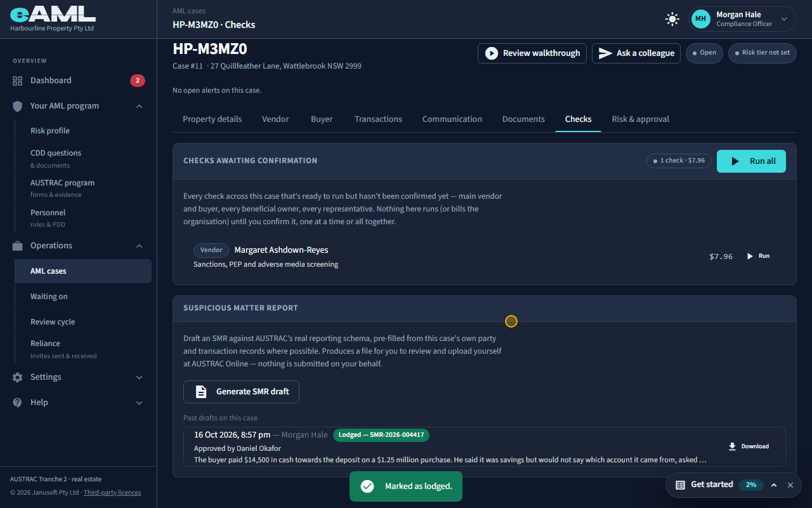
Task: Open the Transactions tab
Action: [x=379, y=119]
